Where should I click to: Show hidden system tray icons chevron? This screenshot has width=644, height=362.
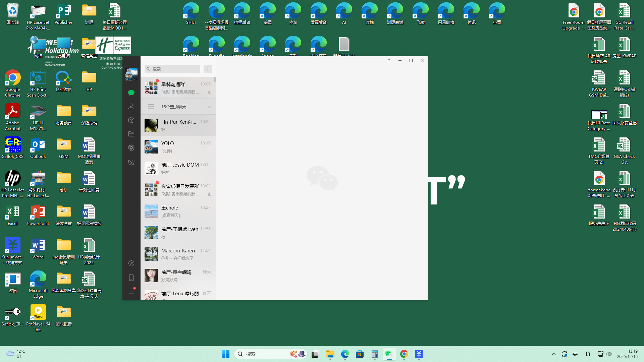554,354
